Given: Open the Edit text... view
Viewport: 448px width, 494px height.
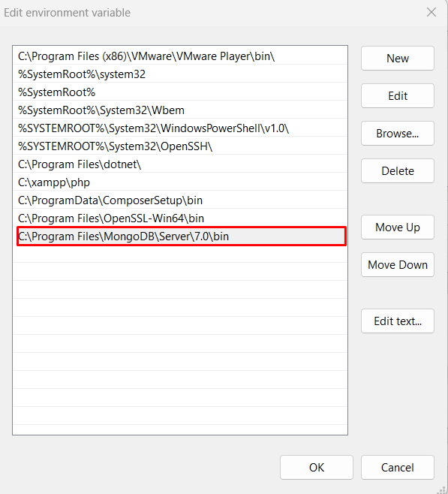Looking at the screenshot, I should tap(398, 321).
